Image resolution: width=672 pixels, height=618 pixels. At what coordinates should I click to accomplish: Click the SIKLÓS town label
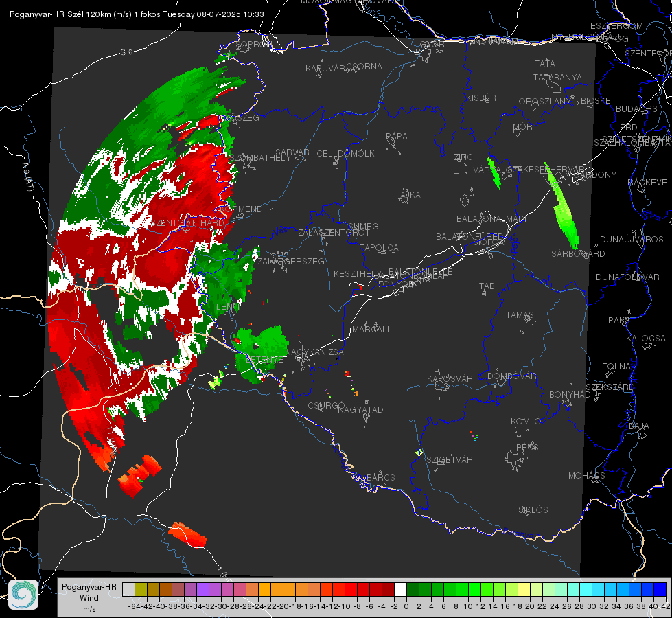click(533, 510)
